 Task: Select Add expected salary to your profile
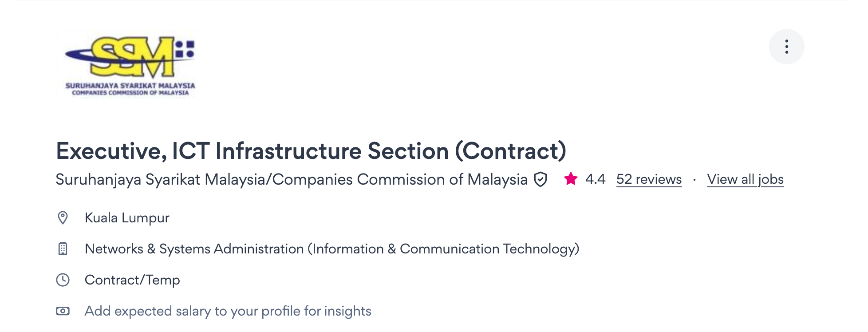(x=228, y=311)
